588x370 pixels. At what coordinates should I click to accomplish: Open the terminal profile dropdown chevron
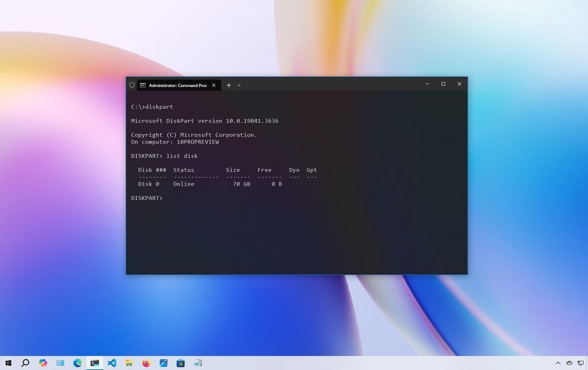coord(239,85)
